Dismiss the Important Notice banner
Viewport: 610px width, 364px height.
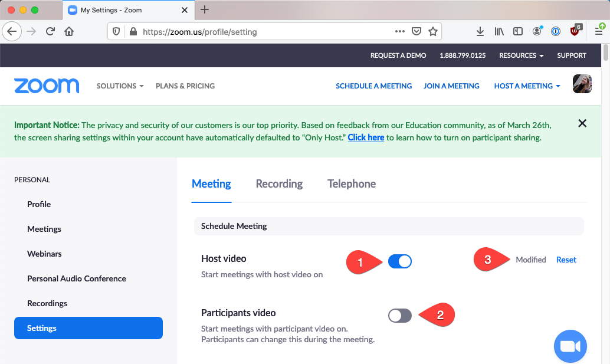[x=582, y=123]
